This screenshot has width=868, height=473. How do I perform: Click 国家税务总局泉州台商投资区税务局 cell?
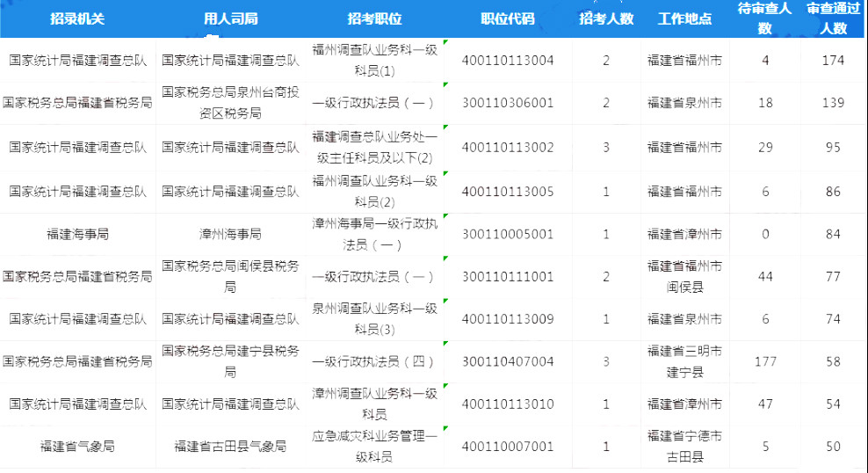coord(230,103)
